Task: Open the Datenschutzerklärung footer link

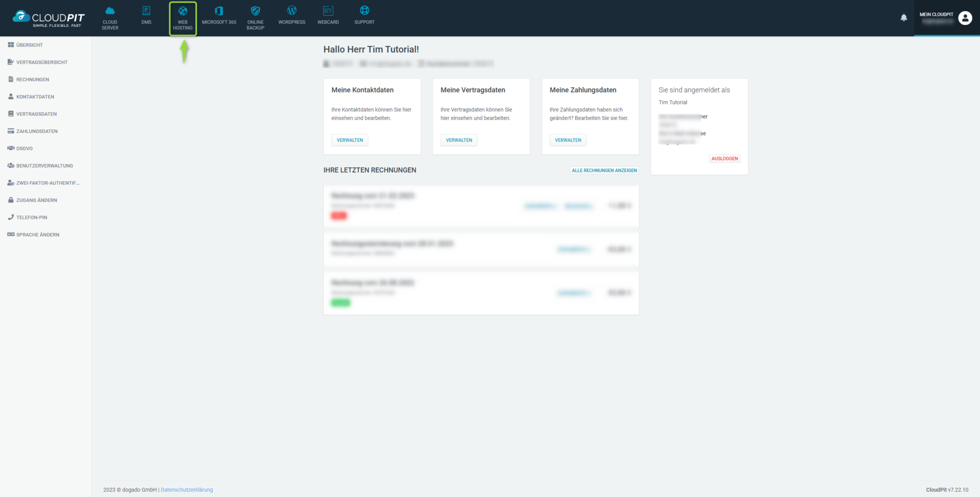Action: [x=187, y=490]
